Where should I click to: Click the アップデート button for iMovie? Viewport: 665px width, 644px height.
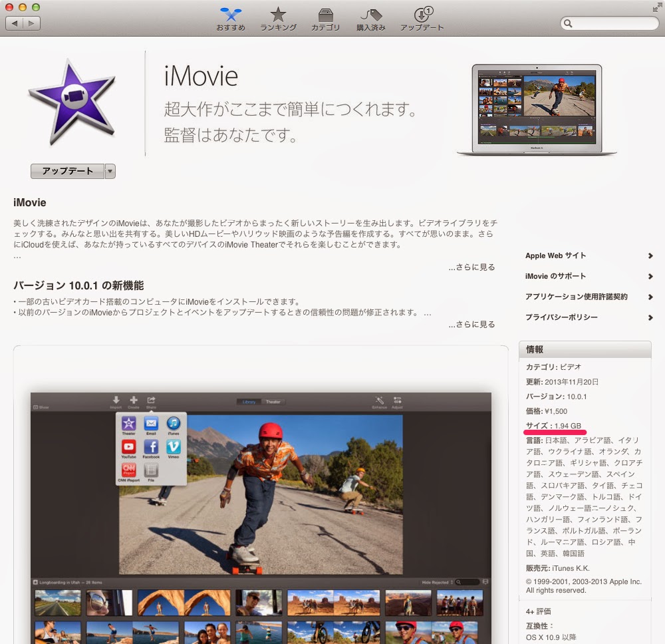(67, 171)
